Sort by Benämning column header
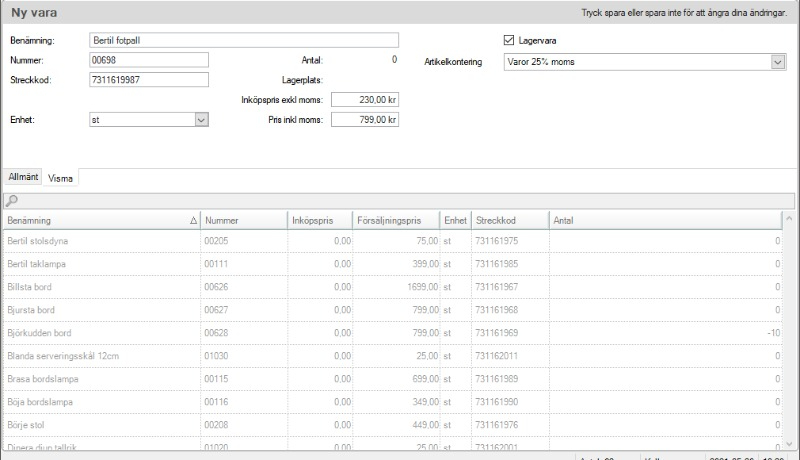This screenshot has height=460, width=800. [x=102, y=220]
